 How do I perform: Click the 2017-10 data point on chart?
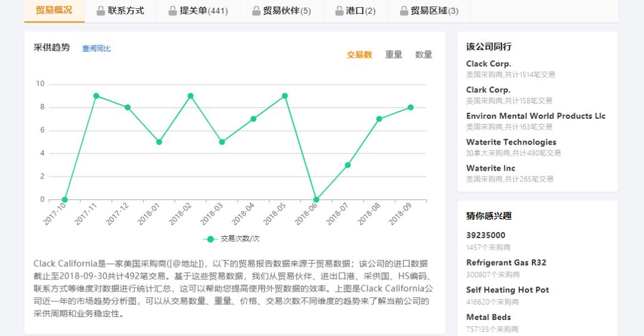coord(64,200)
